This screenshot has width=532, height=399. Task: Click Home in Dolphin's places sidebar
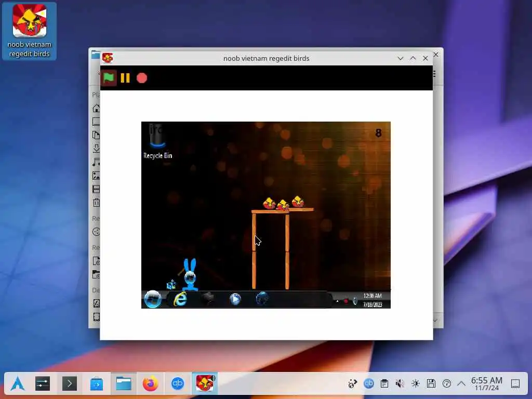(96, 108)
